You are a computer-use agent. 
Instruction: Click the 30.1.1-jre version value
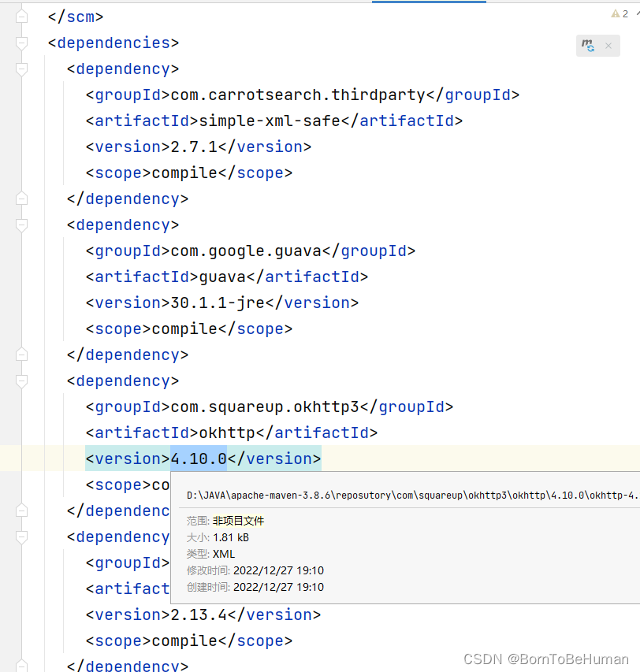coord(218,303)
